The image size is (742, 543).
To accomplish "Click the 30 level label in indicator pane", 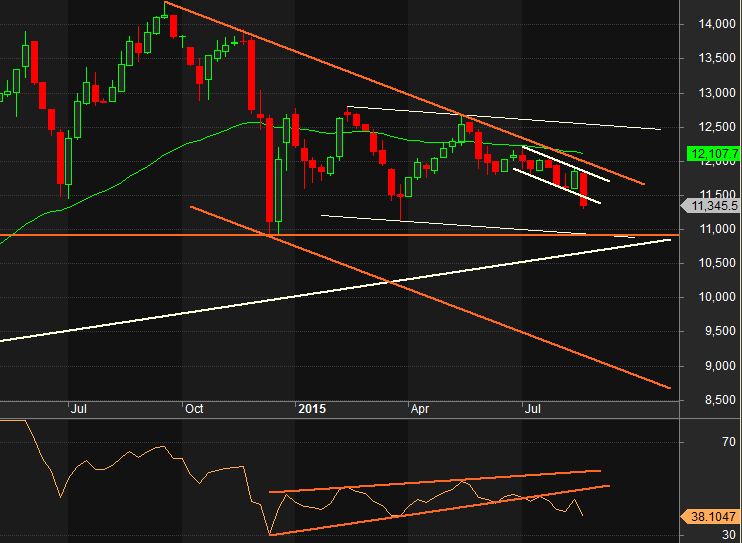I will pyautogui.click(x=729, y=535).
